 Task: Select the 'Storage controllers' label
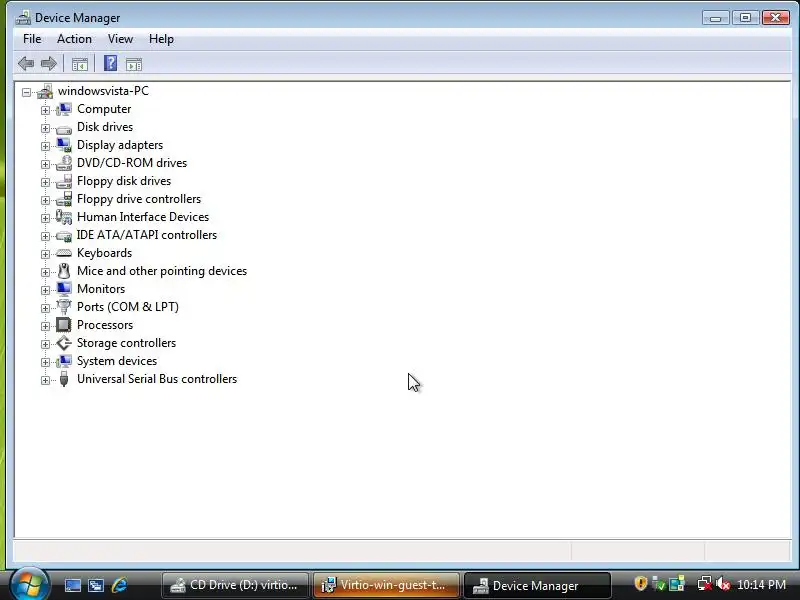[x=126, y=343]
